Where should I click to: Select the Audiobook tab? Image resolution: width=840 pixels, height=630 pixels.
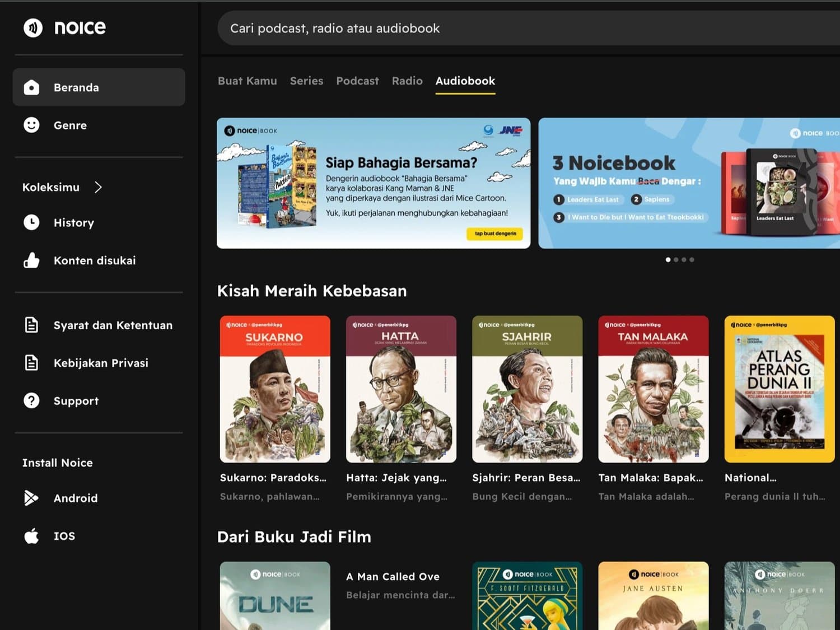(x=465, y=81)
